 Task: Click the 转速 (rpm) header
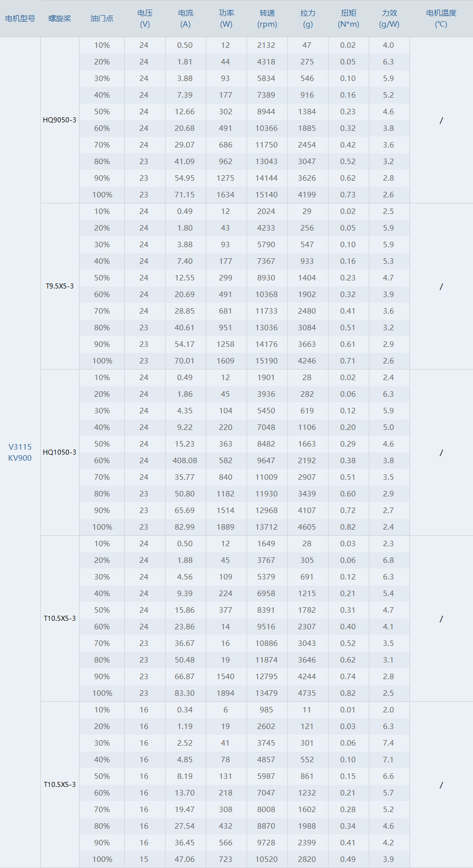pyautogui.click(x=267, y=19)
